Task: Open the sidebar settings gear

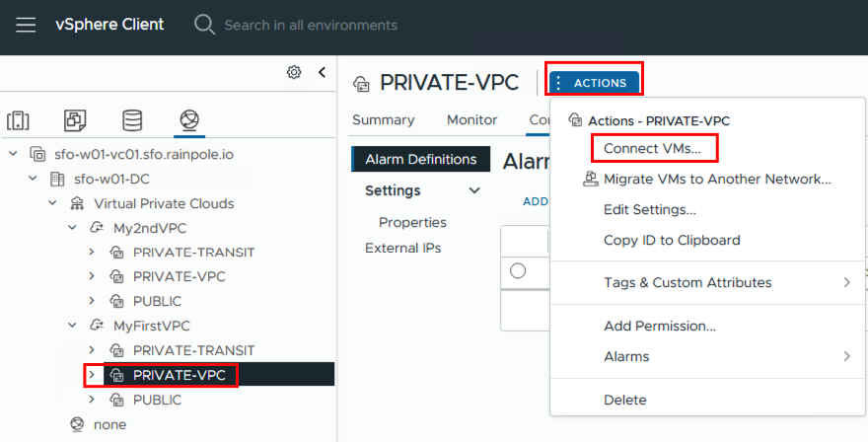Action: [294, 72]
